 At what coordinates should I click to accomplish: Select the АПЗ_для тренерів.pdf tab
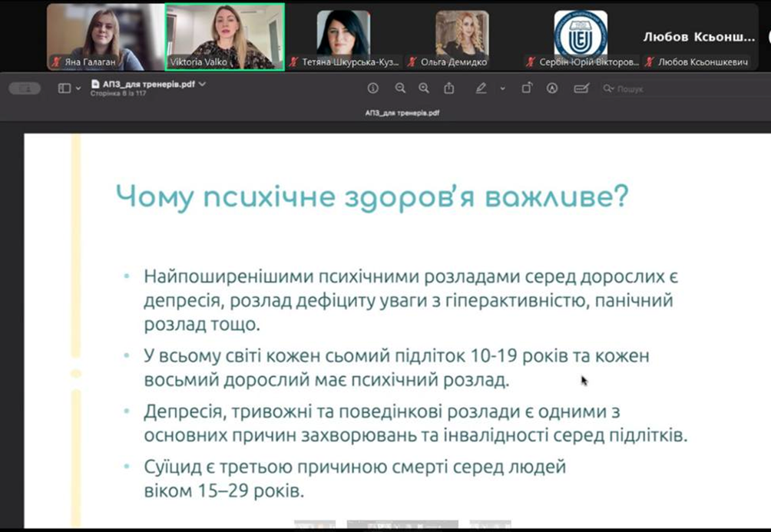[402, 112]
